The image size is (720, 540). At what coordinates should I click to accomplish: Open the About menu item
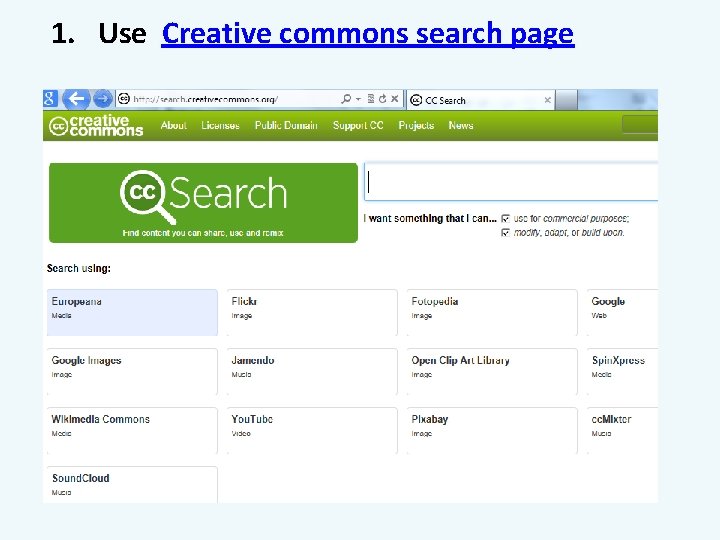tap(174, 125)
